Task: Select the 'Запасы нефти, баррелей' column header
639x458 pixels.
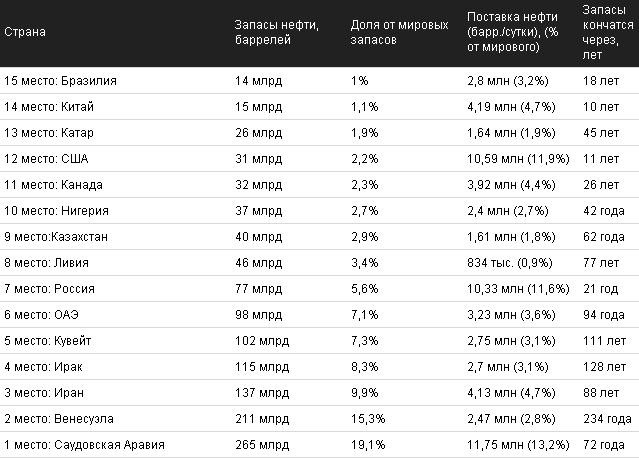Action: click(277, 32)
